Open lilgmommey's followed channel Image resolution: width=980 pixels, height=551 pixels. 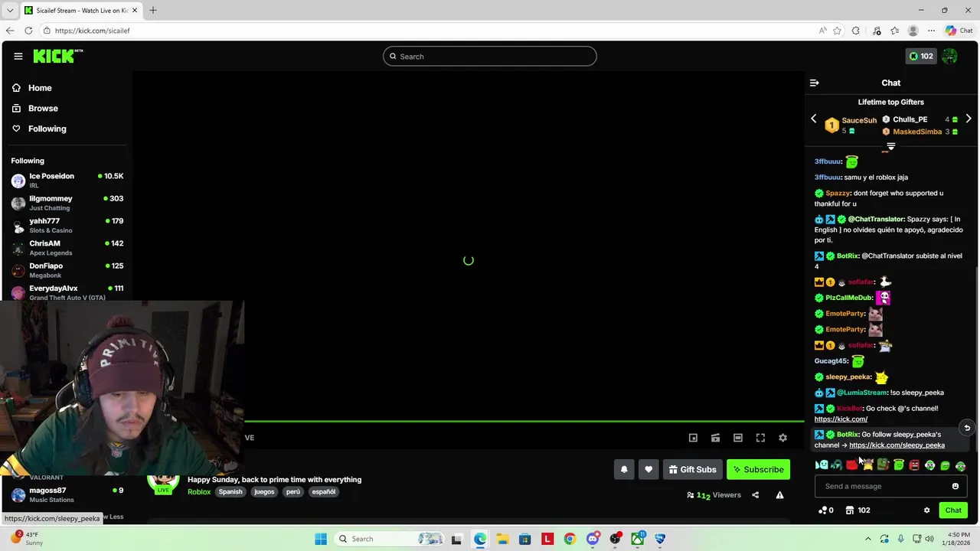67,203
